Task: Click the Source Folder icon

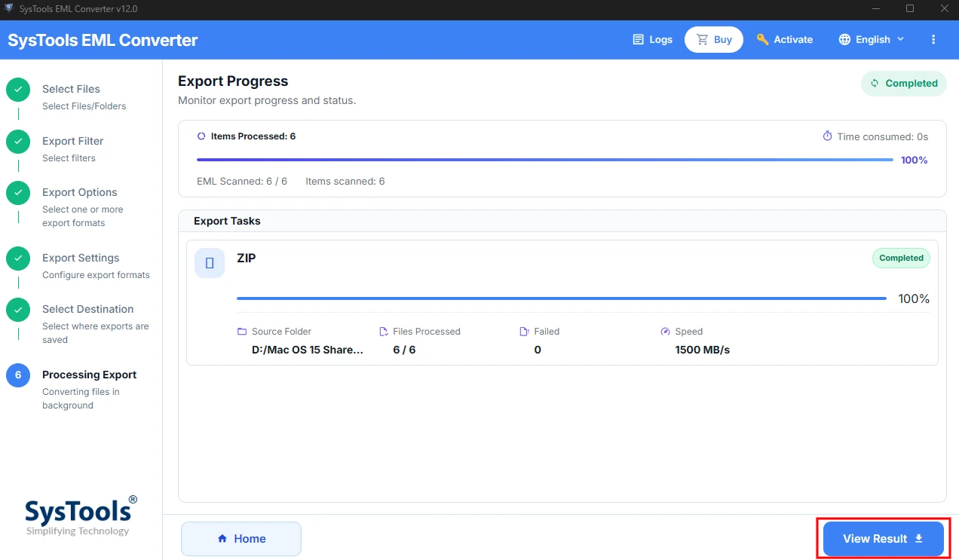Action: pos(242,332)
